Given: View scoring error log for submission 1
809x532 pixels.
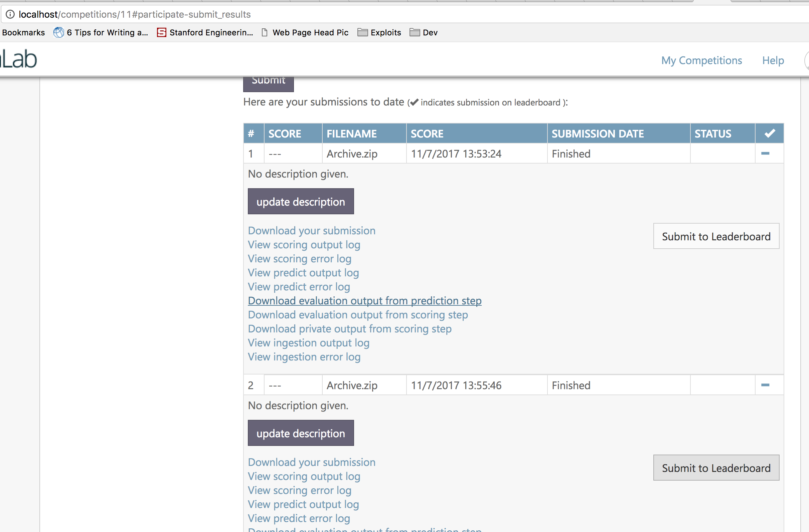Looking at the screenshot, I should (x=299, y=259).
